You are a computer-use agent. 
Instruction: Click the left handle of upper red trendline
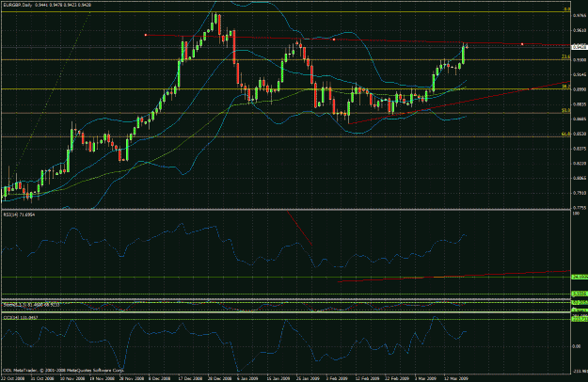point(146,35)
